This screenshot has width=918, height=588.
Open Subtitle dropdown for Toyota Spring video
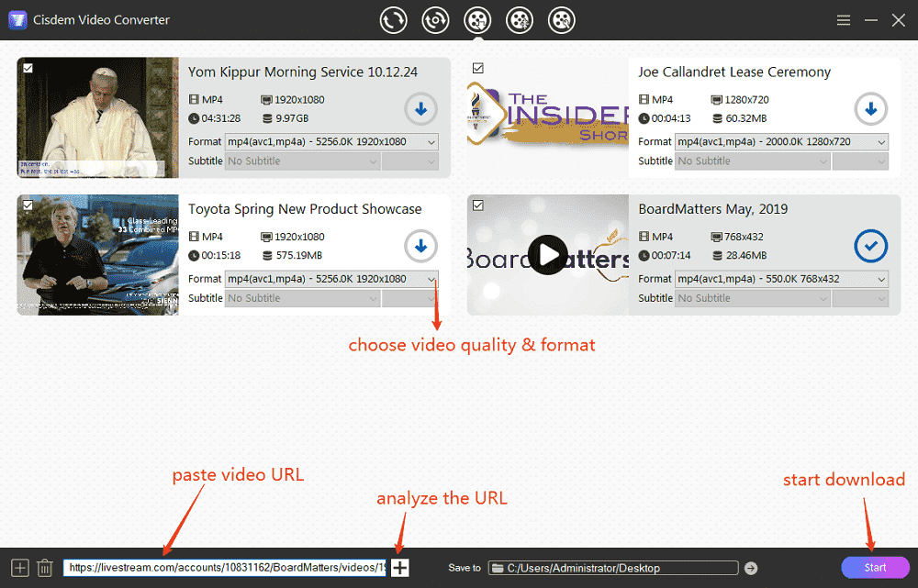pos(303,298)
